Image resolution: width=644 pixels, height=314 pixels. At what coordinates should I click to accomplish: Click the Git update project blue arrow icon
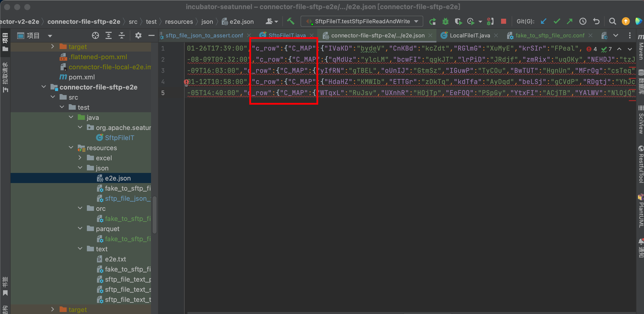[543, 21]
